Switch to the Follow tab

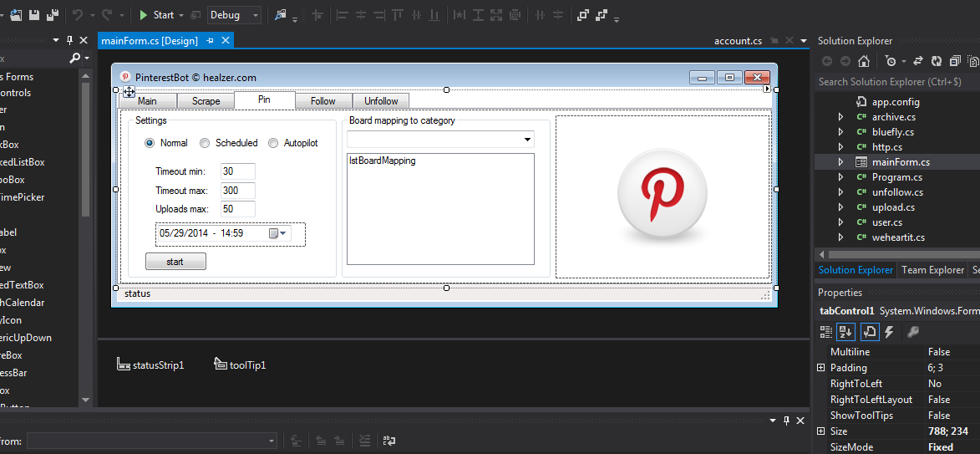[323, 100]
